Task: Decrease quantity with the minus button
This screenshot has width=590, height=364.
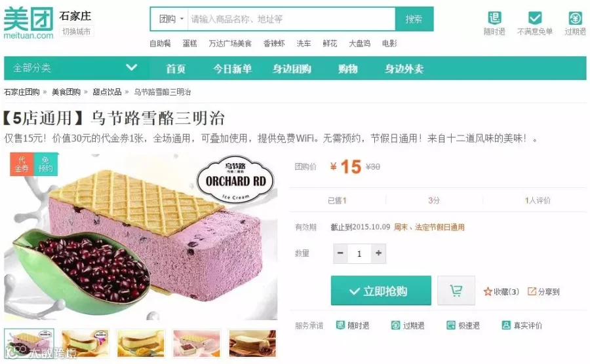Action: tap(340, 253)
